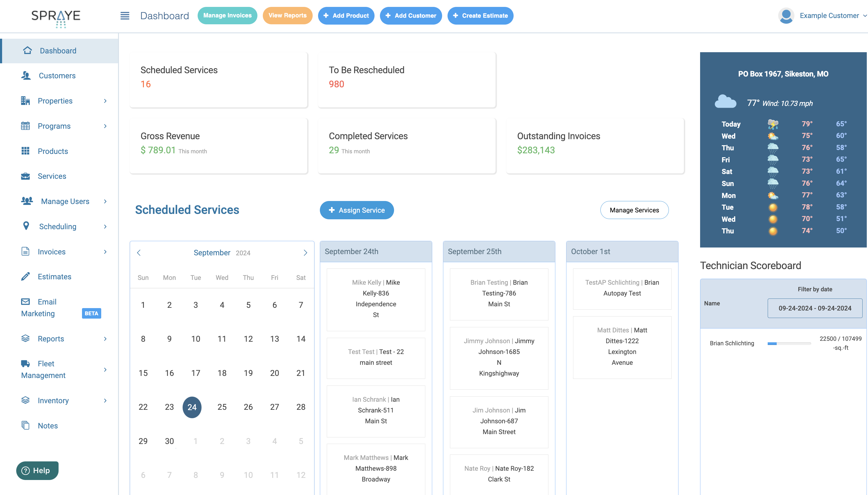Click Brian Schlichting's sq.-ft progress bar
Screen dimensions: 868x495
click(789, 343)
